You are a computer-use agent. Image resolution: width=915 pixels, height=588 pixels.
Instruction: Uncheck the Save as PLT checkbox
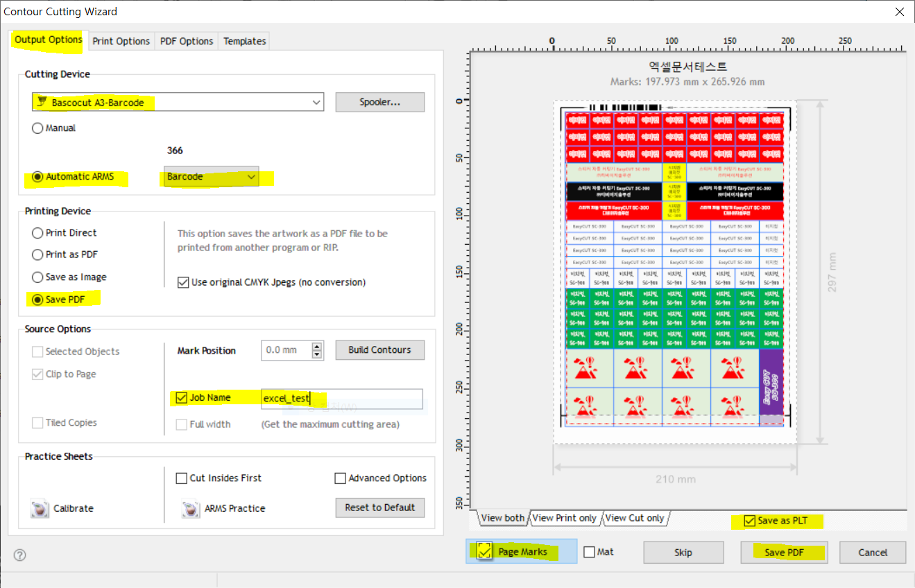click(x=749, y=521)
